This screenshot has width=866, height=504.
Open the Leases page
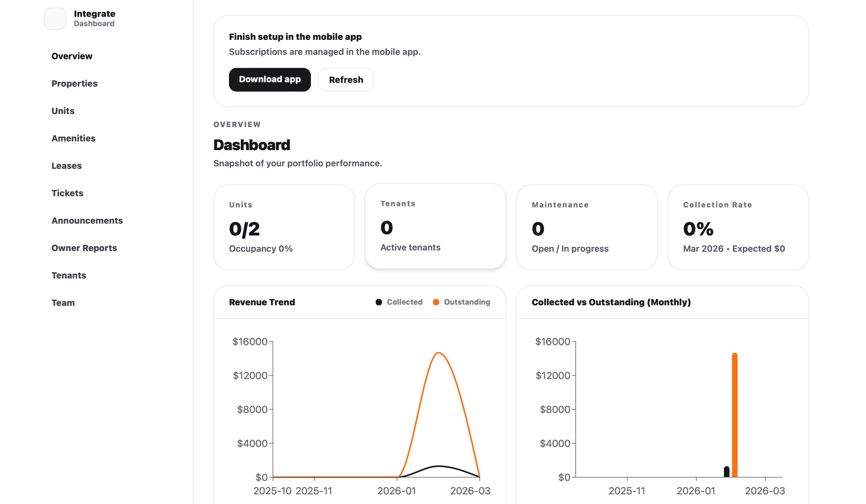coord(67,166)
